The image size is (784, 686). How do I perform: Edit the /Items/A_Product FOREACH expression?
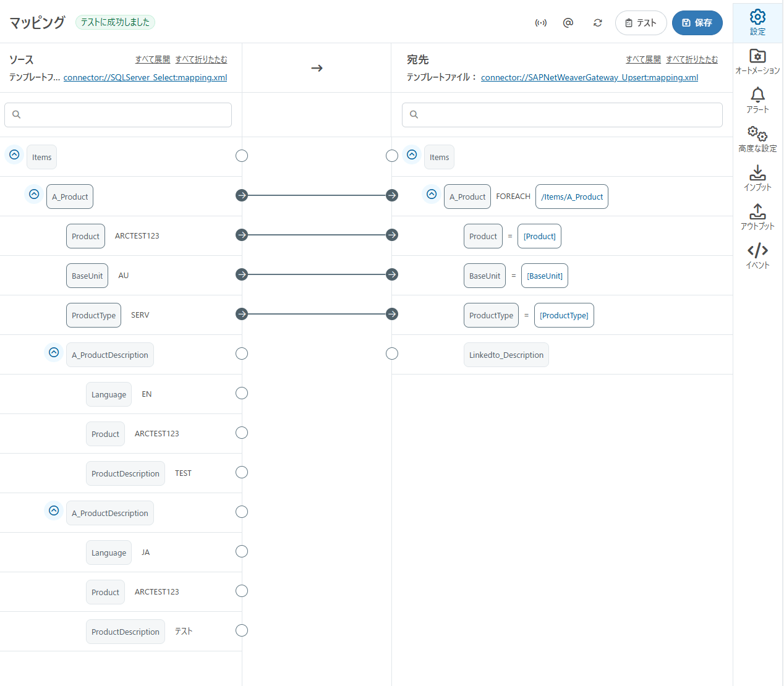(x=572, y=197)
